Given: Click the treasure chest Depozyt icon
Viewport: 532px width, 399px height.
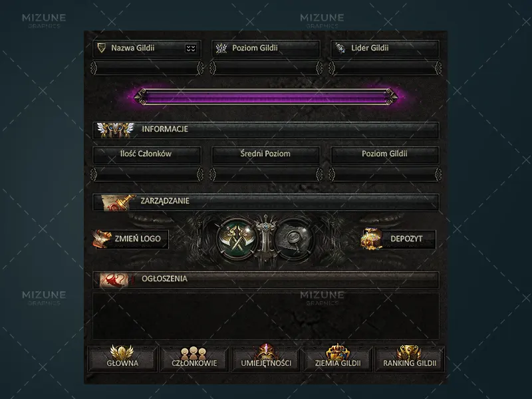Looking at the screenshot, I should pyautogui.click(x=371, y=239).
